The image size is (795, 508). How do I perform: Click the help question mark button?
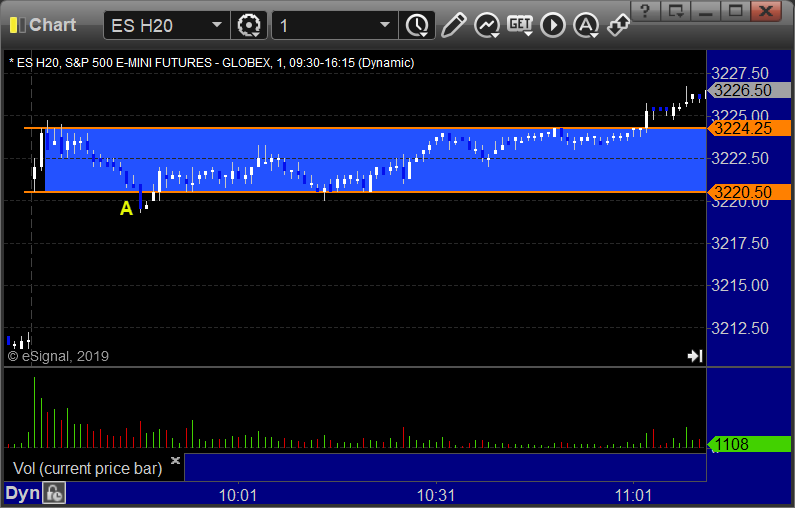tap(645, 11)
